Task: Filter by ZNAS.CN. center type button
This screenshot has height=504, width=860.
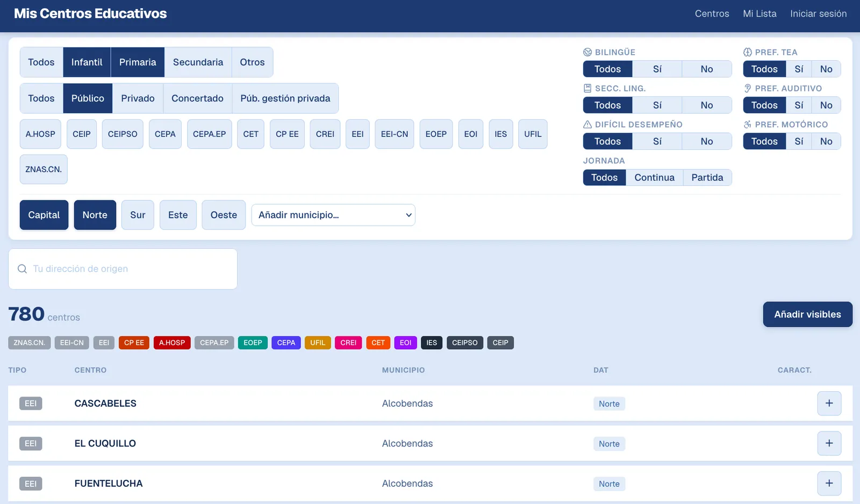Action: [x=44, y=169]
